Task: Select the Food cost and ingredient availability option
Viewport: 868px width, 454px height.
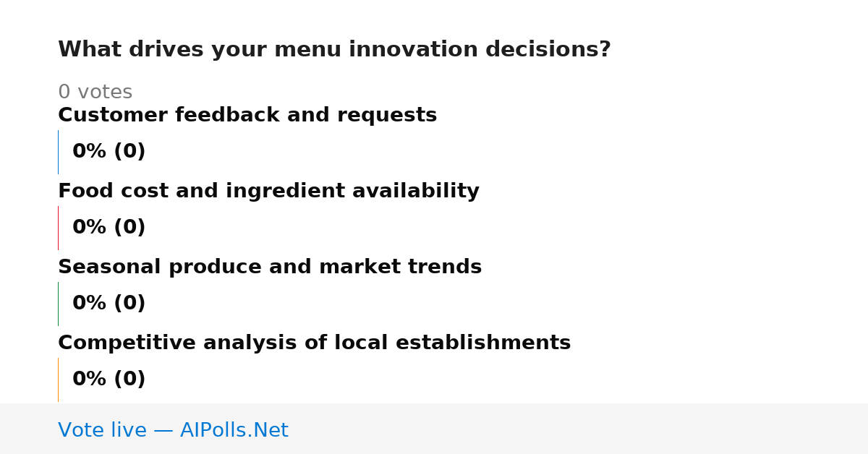Action: coord(268,191)
